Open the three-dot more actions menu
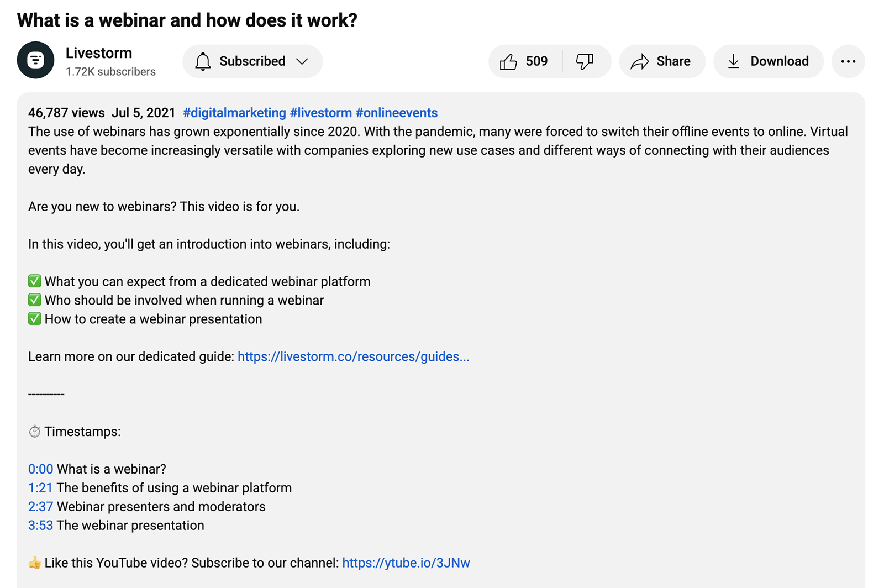 [848, 61]
